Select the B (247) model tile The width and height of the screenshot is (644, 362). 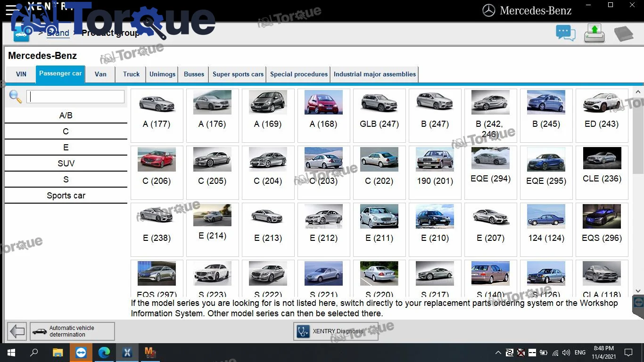435,115
